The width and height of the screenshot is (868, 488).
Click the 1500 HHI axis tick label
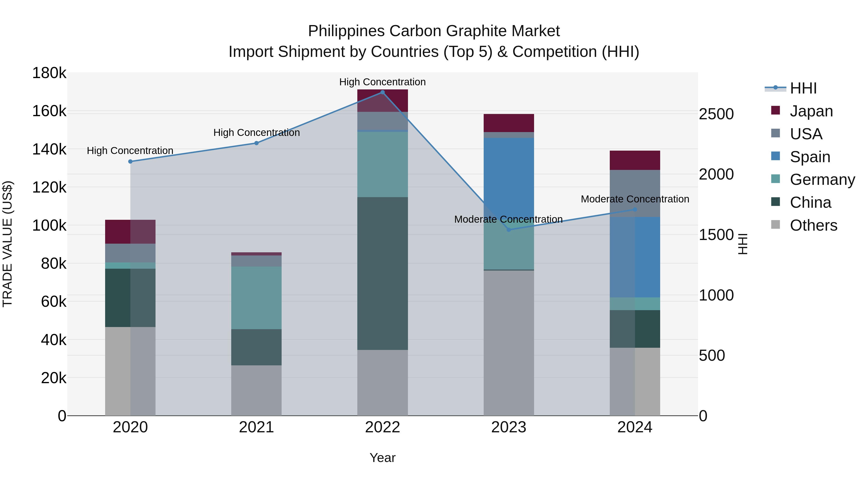tap(716, 235)
